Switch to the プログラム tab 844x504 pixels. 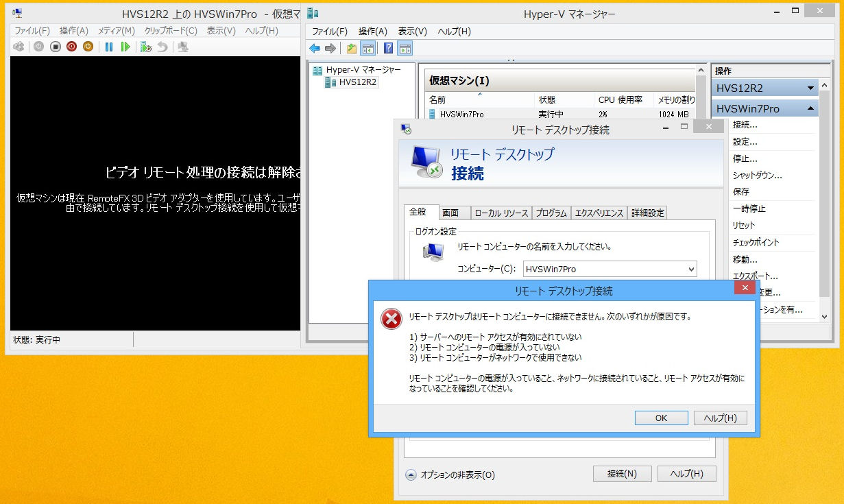tap(551, 213)
